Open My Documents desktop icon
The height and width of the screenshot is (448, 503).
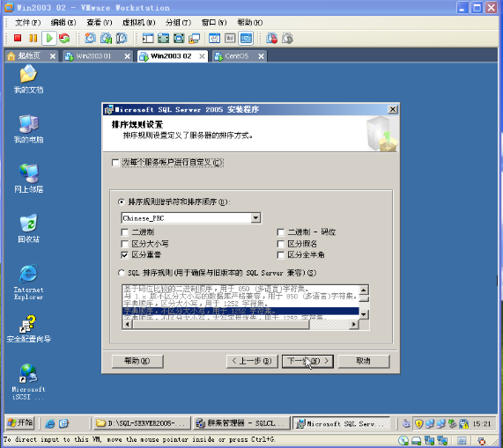[28, 78]
